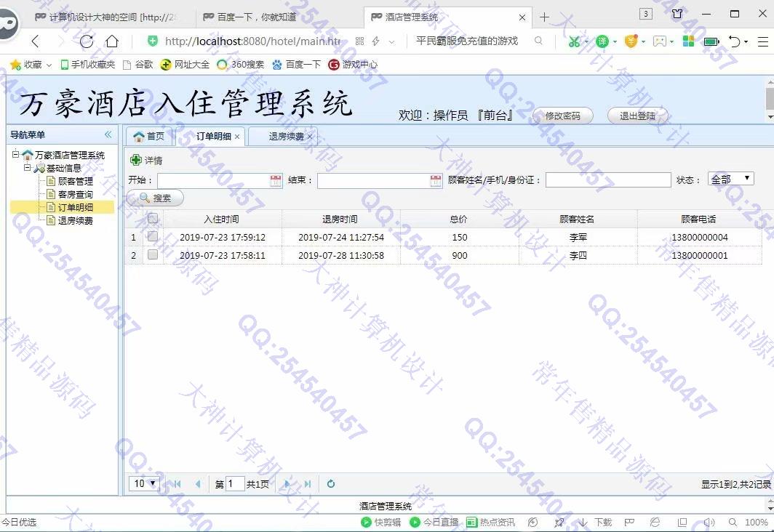Open 360搜索 bookmark link
Screen dimensions: 774x532
241,65
